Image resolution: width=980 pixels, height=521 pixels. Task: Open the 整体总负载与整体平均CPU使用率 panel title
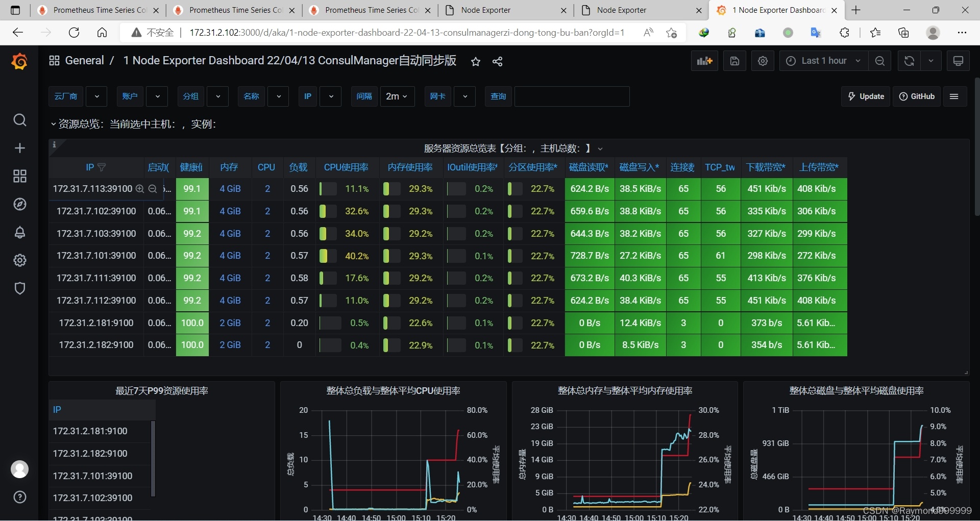pyautogui.click(x=393, y=391)
